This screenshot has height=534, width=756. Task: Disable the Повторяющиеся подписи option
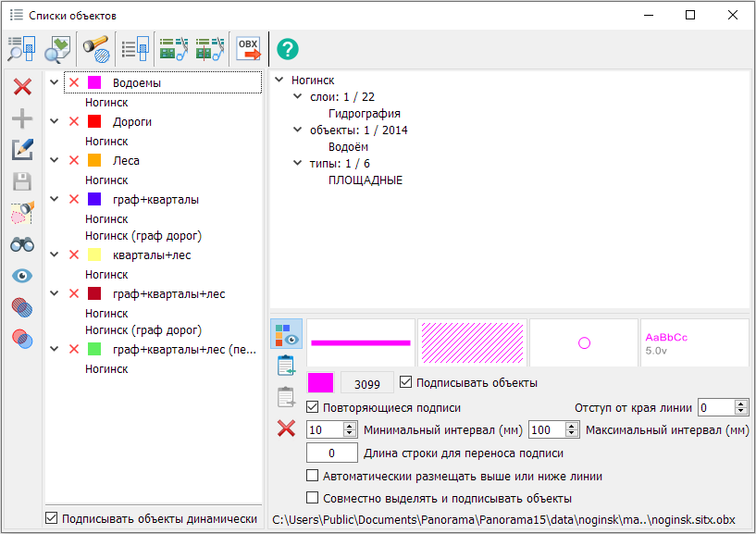312,406
